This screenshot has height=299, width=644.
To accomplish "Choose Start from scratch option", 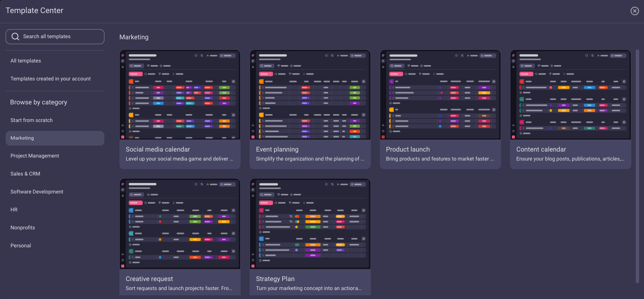I will (31, 120).
